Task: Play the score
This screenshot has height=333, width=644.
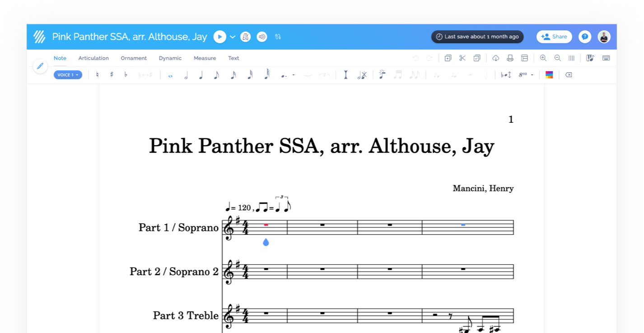Action: pos(220,37)
